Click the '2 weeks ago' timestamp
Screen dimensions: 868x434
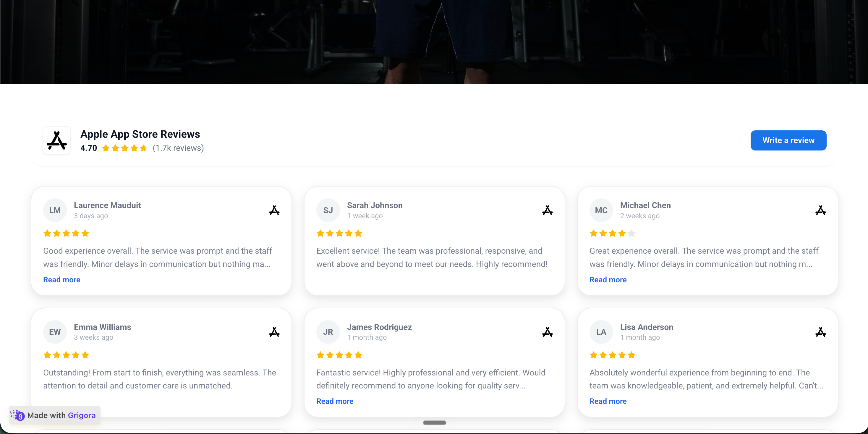(640, 216)
